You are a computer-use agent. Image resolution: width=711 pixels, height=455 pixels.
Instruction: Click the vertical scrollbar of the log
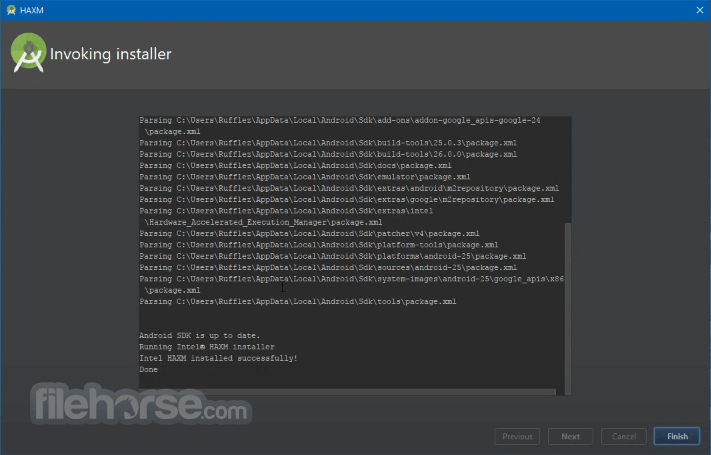pyautogui.click(x=567, y=308)
